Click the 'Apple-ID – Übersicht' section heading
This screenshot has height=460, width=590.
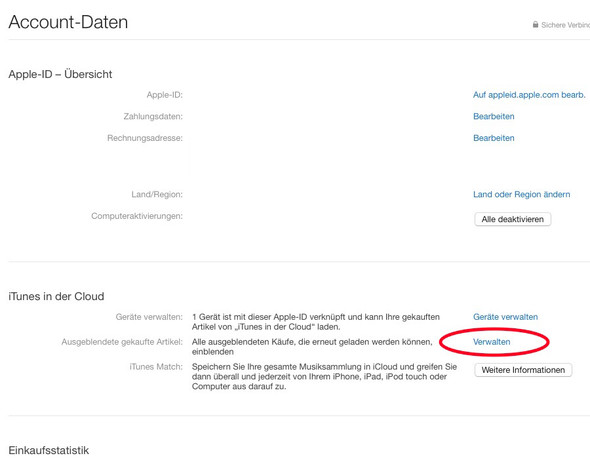pyautogui.click(x=60, y=74)
